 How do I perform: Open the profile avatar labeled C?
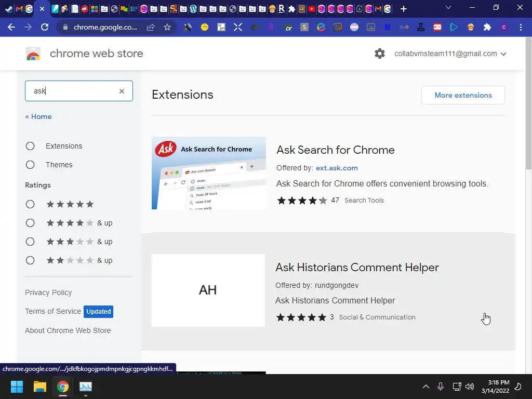coord(504,27)
